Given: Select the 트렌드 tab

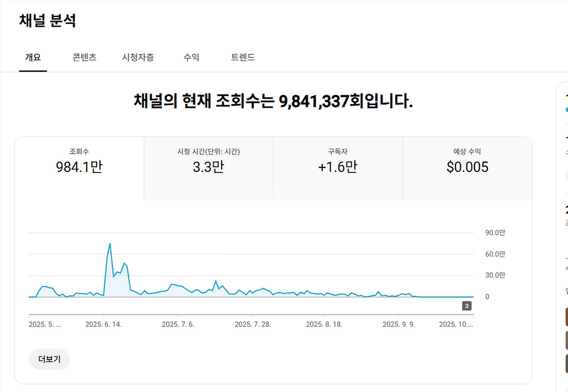Looking at the screenshot, I should coord(243,57).
